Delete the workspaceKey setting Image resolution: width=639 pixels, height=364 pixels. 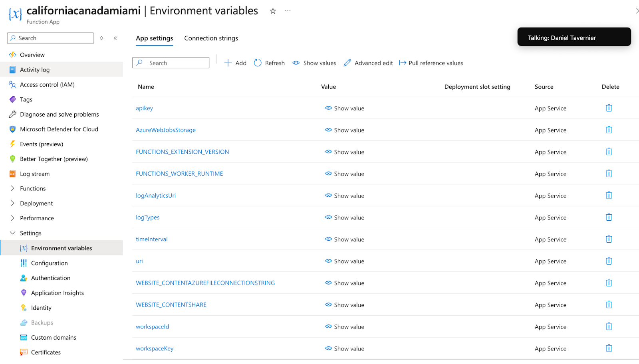click(609, 348)
